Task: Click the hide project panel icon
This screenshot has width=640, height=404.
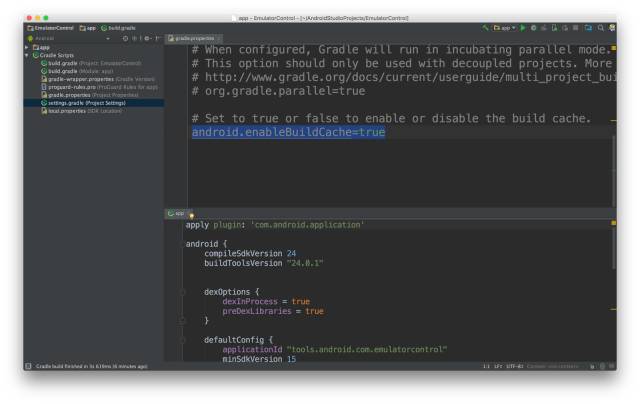Action: (x=158, y=38)
